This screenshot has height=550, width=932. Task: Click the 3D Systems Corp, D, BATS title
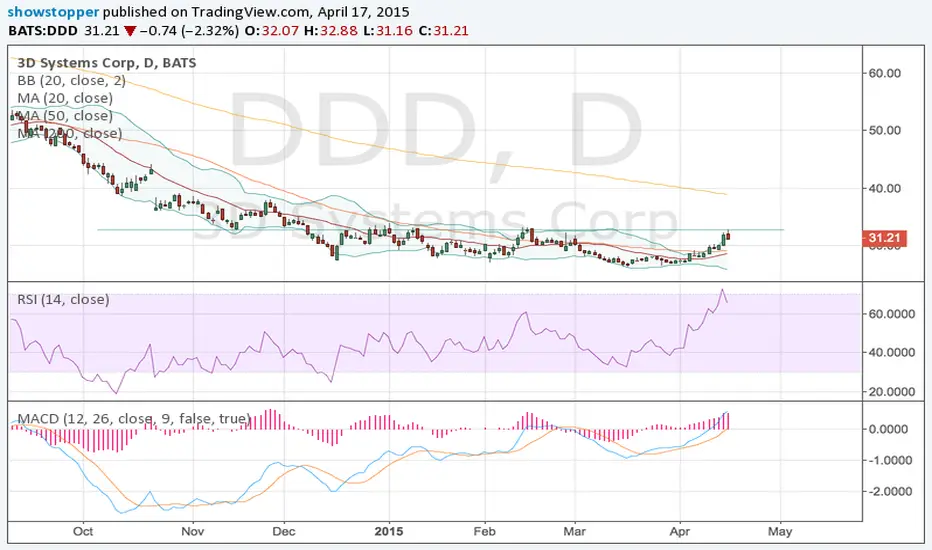(106, 63)
